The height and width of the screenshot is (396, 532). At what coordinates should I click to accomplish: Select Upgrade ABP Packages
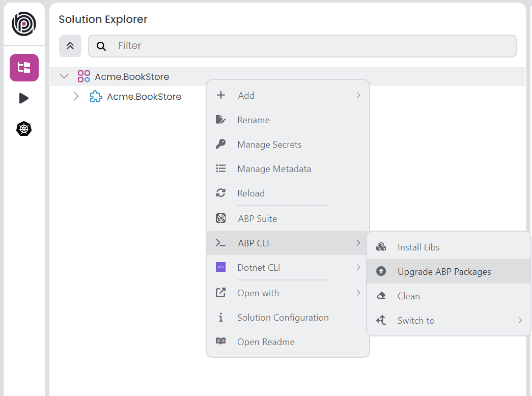point(449,271)
